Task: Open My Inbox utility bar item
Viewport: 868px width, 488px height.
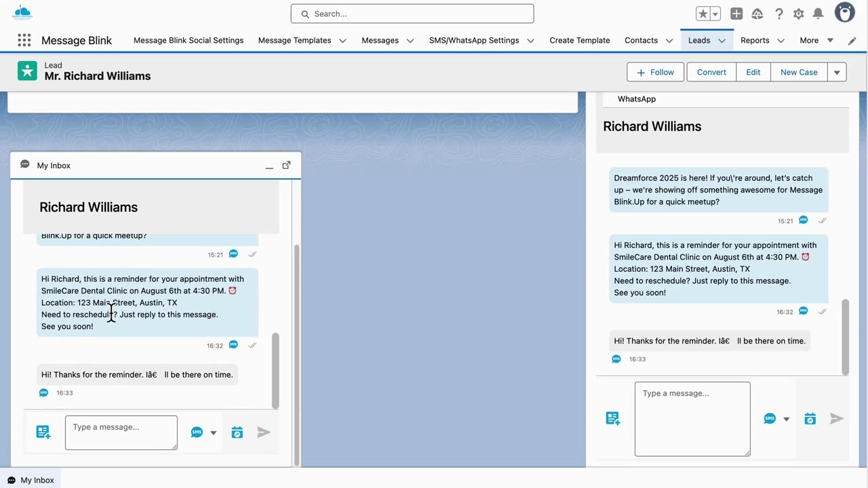Action: 31,480
